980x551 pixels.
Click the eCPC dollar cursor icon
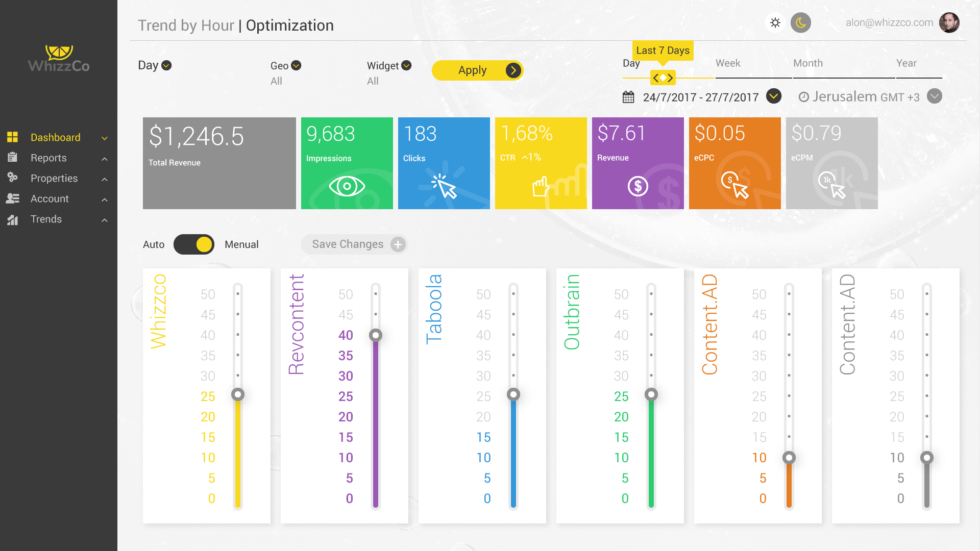coord(734,185)
